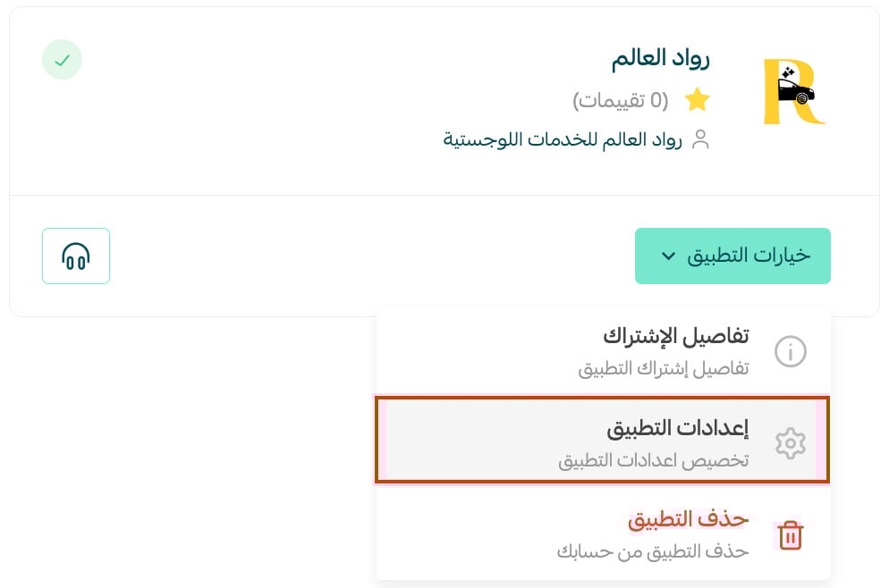Image resolution: width=889 pixels, height=588 pixels.
Task: Click subtitle حذف التطبيق من حسابك
Action: pyautogui.click(x=653, y=551)
